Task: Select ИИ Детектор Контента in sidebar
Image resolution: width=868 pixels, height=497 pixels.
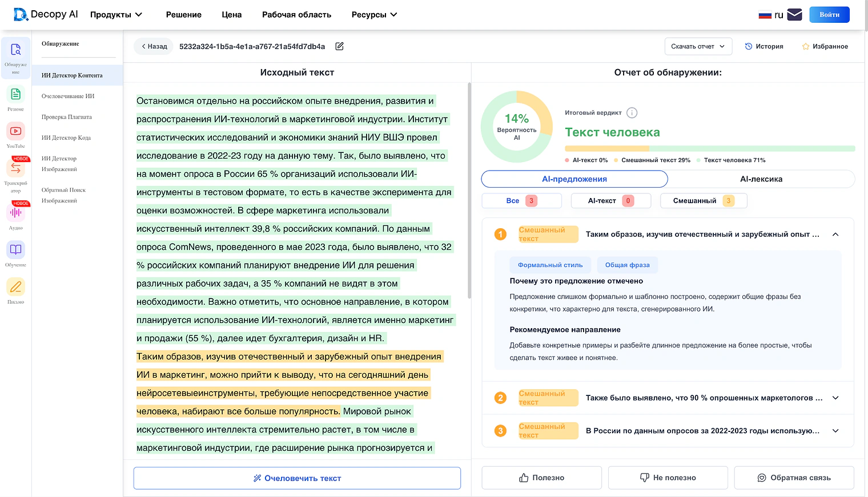Action: click(77, 75)
